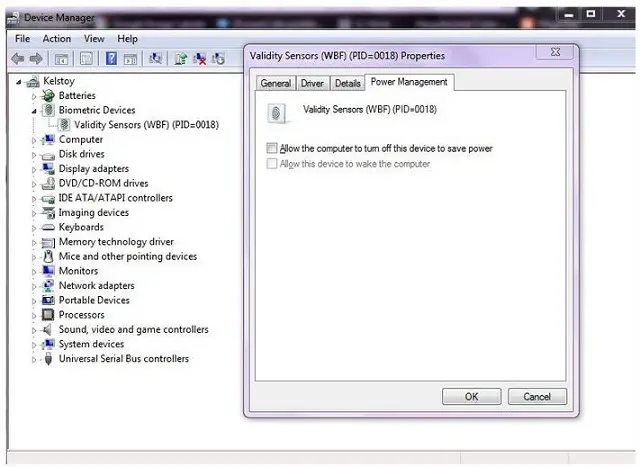Screen dimensions: 640x467
Task: Click the Properties toolbar icon
Action: 86,59
